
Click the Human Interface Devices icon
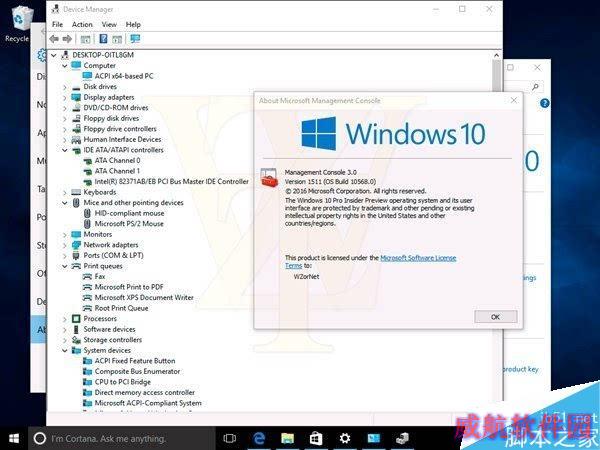point(76,139)
